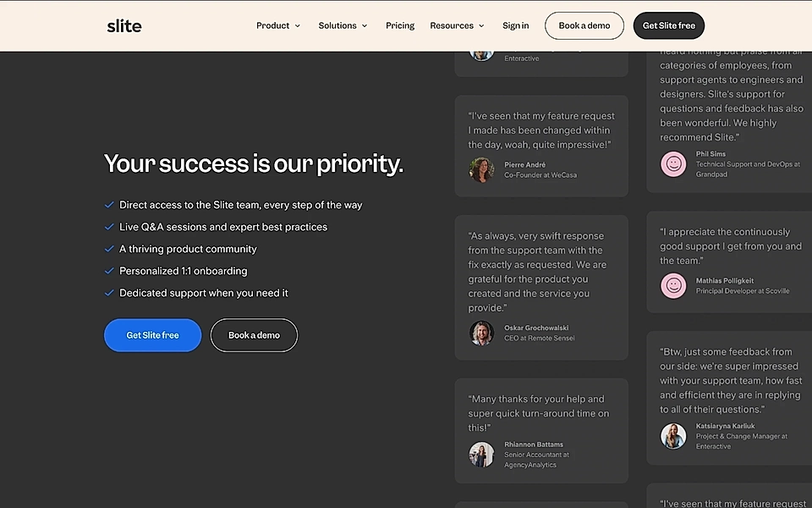
Task: Select Mathias Polligkeit's smiley avatar icon
Action: (x=673, y=285)
